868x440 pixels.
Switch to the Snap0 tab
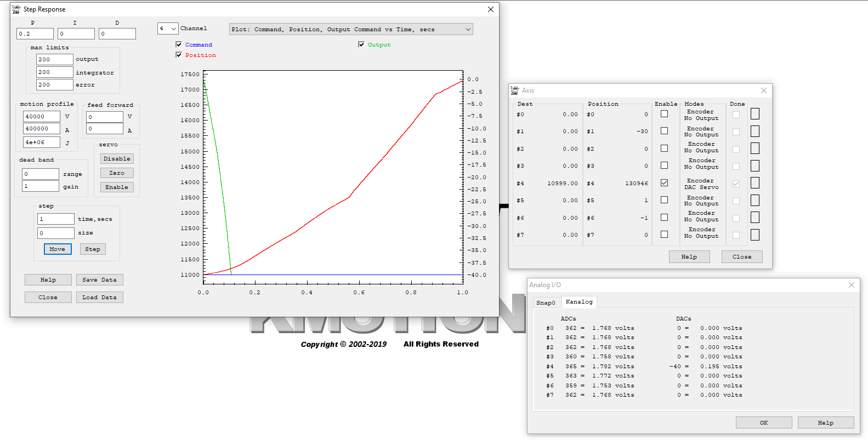(x=546, y=302)
